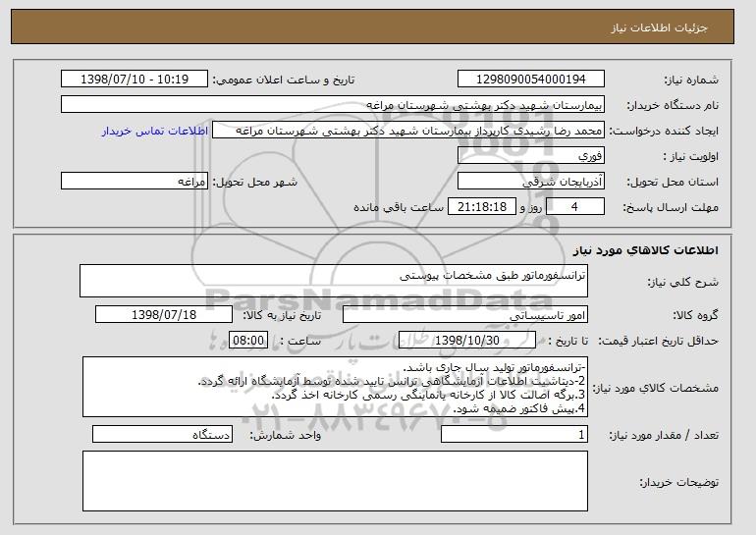This screenshot has height=535, width=756.
Task: Click the مشخصات کالای مورد نیاز text area
Action: [334, 387]
